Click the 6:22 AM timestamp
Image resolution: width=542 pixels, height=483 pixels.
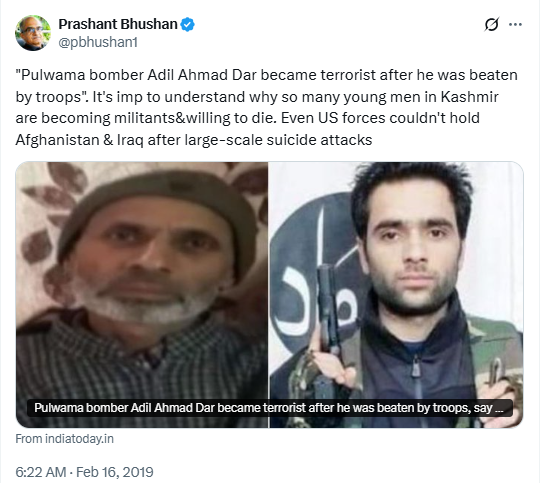click(x=41, y=472)
